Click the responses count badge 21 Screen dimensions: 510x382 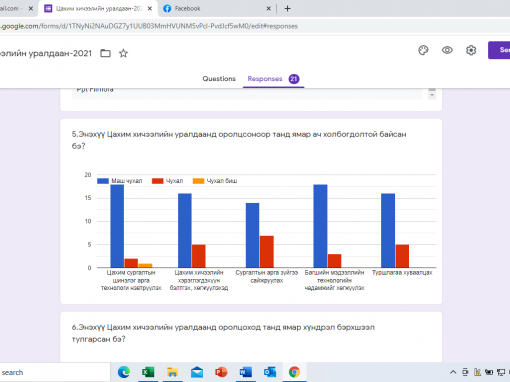click(294, 79)
